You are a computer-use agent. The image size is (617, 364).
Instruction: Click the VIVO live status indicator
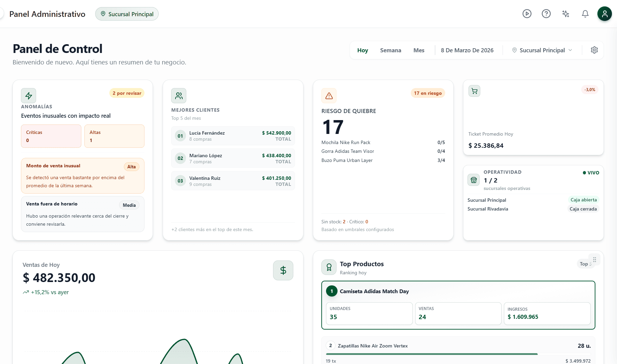click(x=591, y=173)
